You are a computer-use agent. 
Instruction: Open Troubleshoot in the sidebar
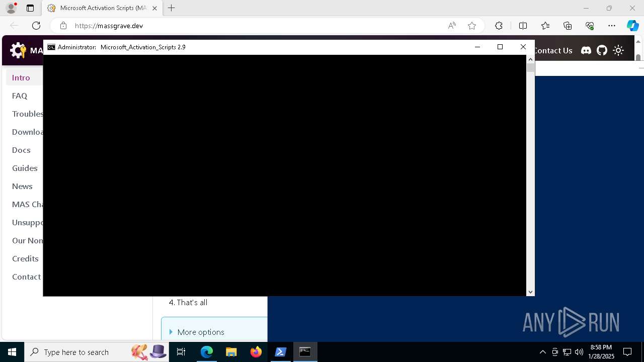click(x=28, y=114)
